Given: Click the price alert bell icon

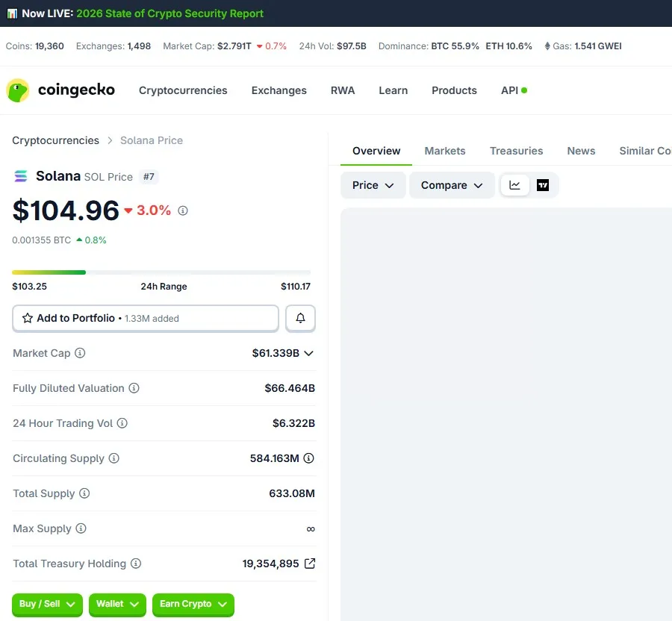Looking at the screenshot, I should (300, 318).
